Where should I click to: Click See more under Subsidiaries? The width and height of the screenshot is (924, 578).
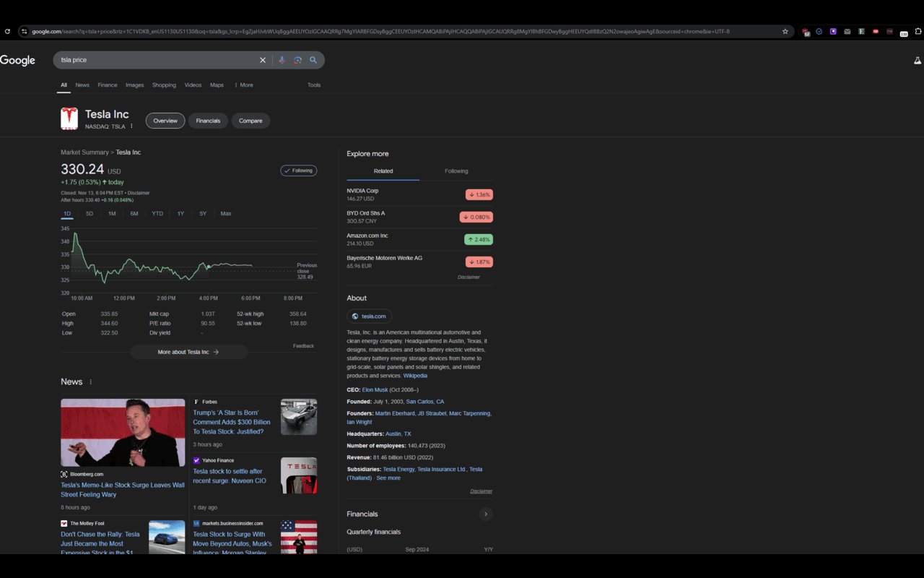click(388, 478)
